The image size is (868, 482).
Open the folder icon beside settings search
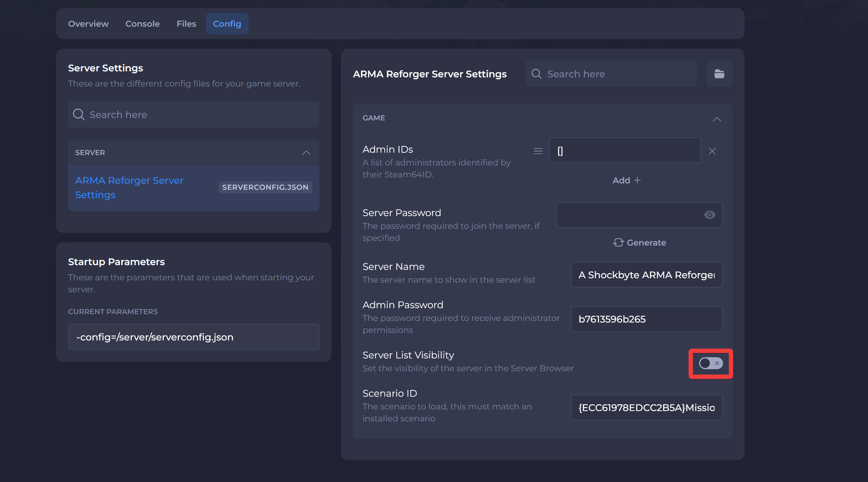[x=719, y=74]
